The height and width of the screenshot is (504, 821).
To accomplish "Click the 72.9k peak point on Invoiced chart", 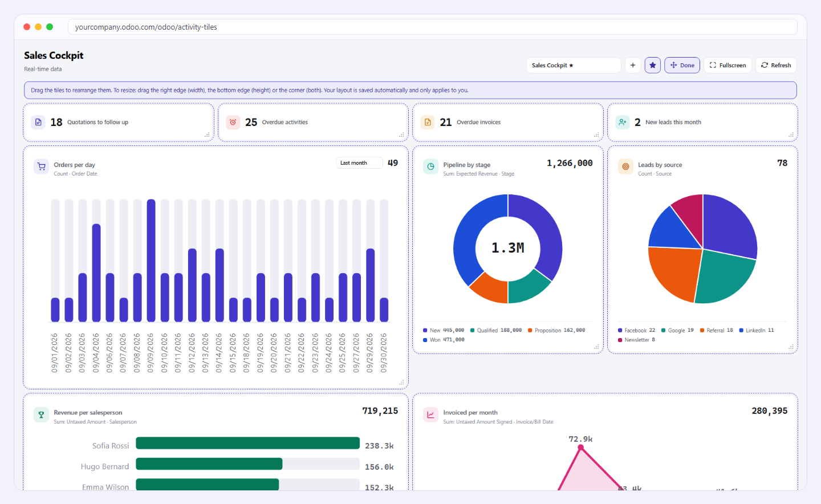I will [x=581, y=448].
